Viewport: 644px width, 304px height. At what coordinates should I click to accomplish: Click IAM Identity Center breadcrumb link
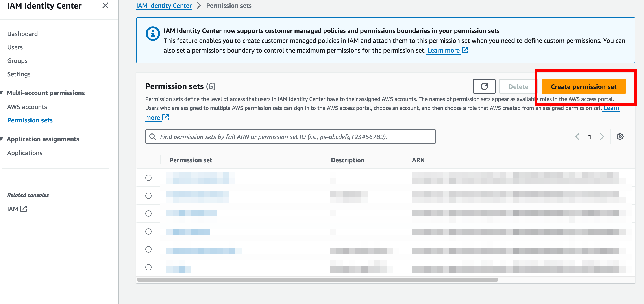[164, 6]
